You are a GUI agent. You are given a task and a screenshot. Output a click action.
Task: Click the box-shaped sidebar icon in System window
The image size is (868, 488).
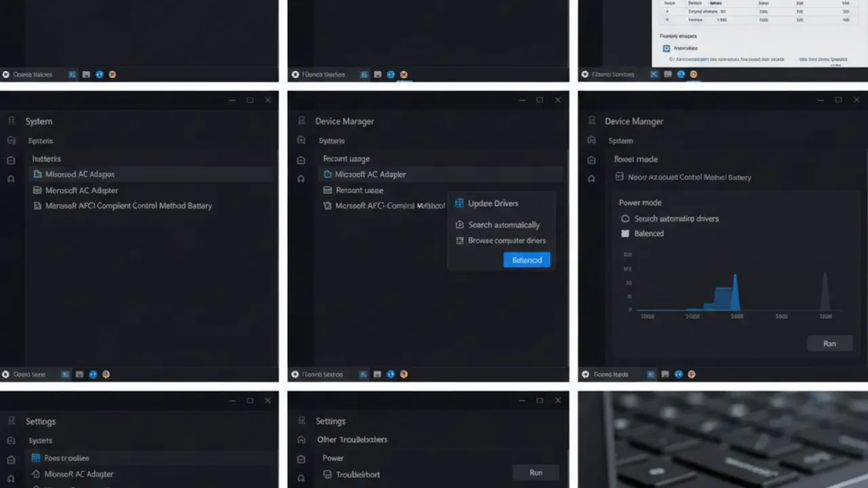11,160
